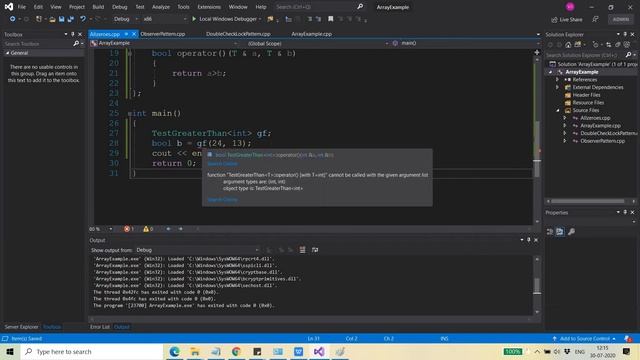Toggle auto-hide pin on Solution Explorer
Viewport: 640px width, 360px height.
pos(625,34)
